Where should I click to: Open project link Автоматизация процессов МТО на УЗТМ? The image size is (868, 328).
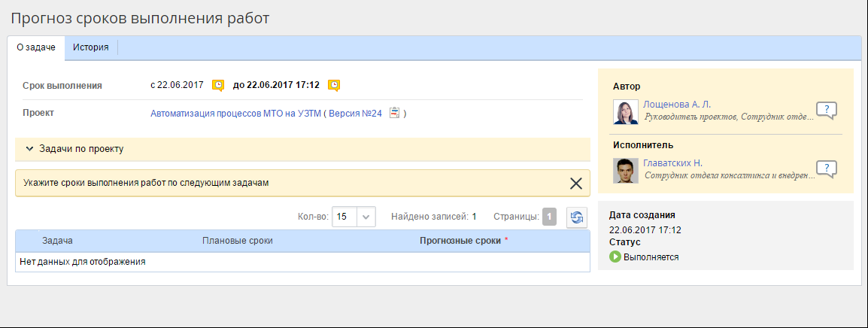(x=235, y=114)
